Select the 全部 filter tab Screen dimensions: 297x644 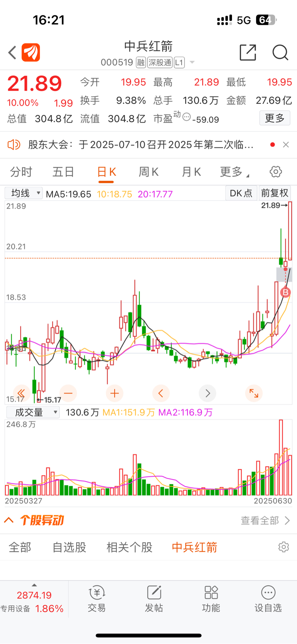pyautogui.click(x=20, y=547)
